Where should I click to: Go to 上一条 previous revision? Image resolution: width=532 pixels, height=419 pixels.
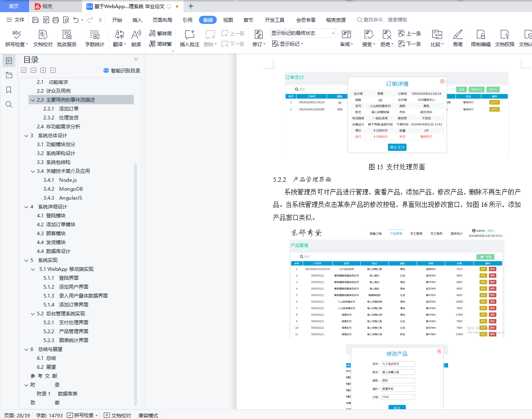[x=410, y=34]
